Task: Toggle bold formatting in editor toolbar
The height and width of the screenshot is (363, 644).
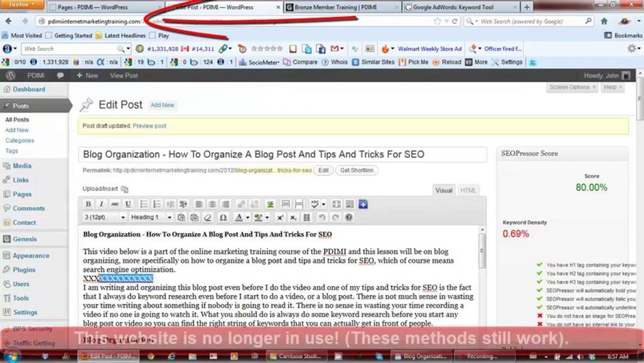Action: click(89, 204)
